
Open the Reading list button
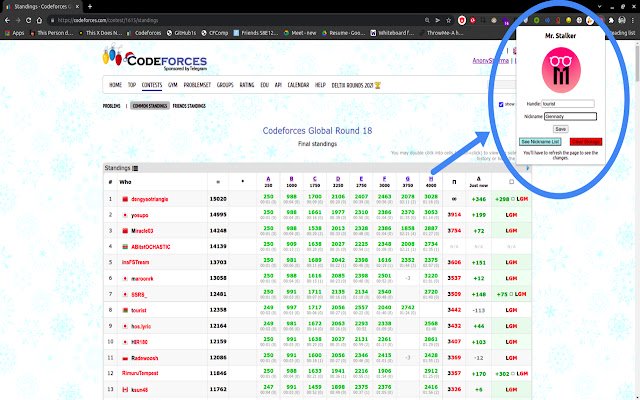(621, 33)
